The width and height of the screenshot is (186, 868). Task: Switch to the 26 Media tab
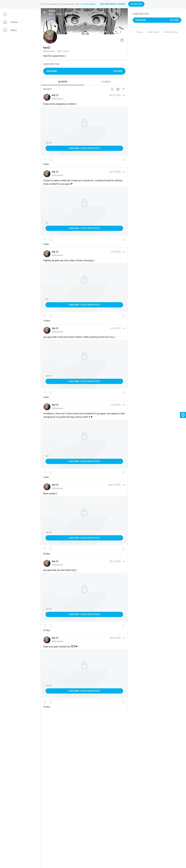tap(106, 82)
